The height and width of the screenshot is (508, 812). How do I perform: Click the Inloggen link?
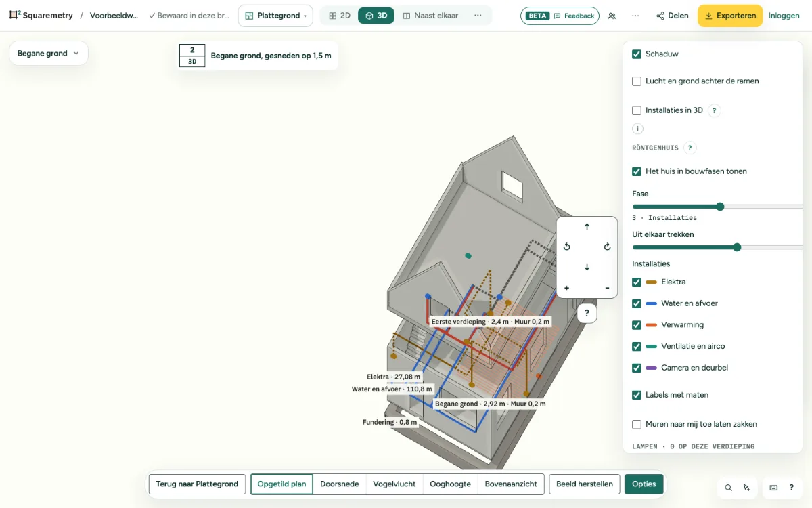[784, 16]
